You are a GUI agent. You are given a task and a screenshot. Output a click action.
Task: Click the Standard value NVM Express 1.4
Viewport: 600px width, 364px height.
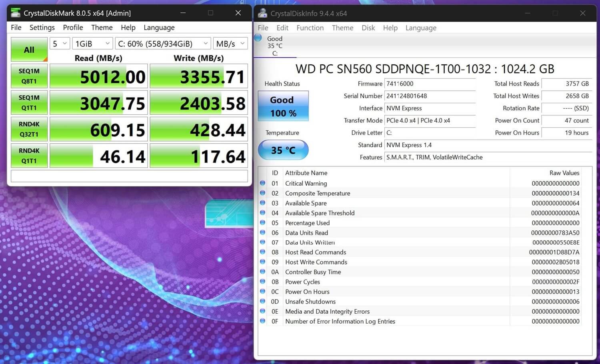488,145
